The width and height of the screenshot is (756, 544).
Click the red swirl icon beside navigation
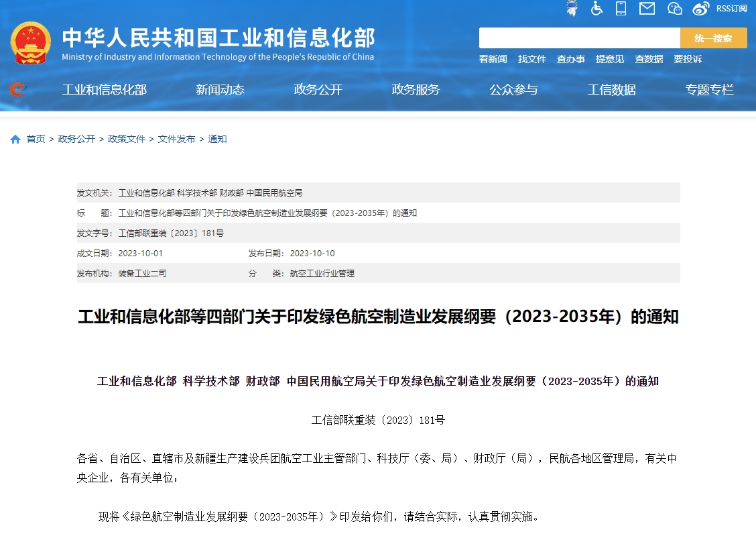(x=17, y=89)
